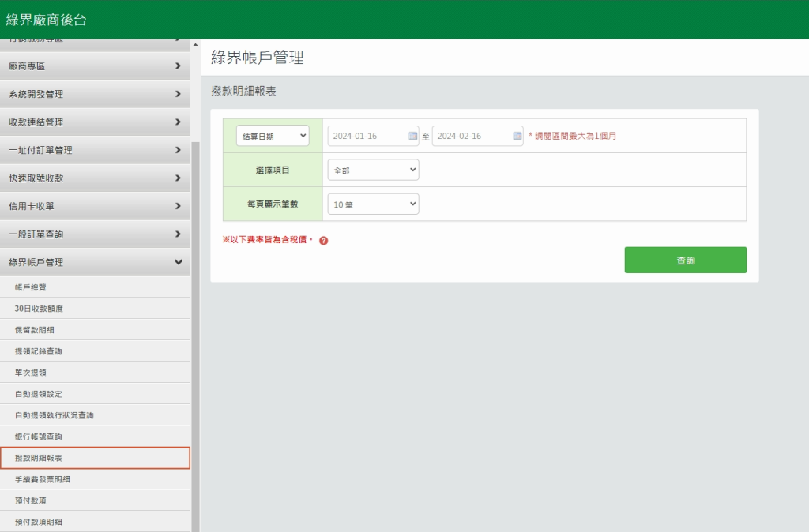
Task: Click sidebar scrollbar up arrow
Action: point(196,45)
